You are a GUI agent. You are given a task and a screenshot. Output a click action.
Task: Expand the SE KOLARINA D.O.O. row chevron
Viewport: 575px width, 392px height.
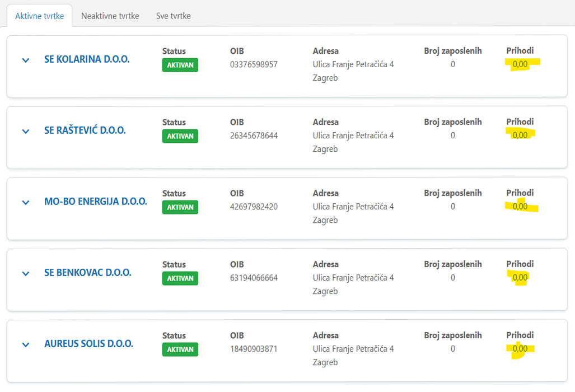tap(25, 60)
